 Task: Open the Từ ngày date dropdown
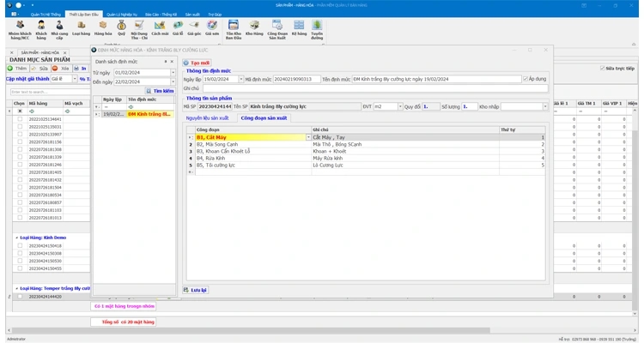[x=172, y=73]
